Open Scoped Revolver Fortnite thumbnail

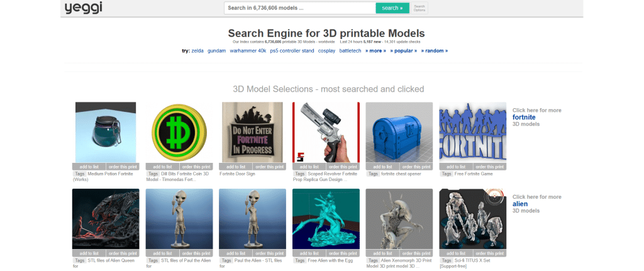pyautogui.click(x=326, y=132)
